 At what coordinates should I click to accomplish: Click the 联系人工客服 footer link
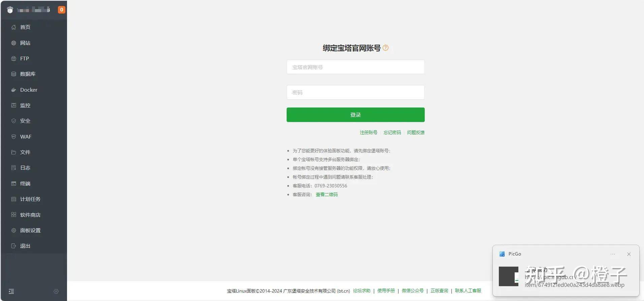click(x=468, y=291)
